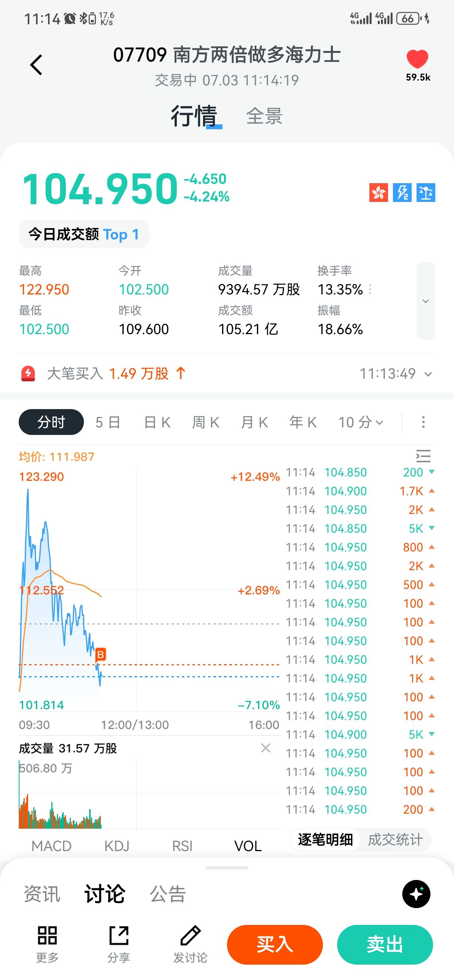Image resolution: width=454 pixels, height=980 pixels.
Task: Open the 公告 tab
Action: (167, 893)
